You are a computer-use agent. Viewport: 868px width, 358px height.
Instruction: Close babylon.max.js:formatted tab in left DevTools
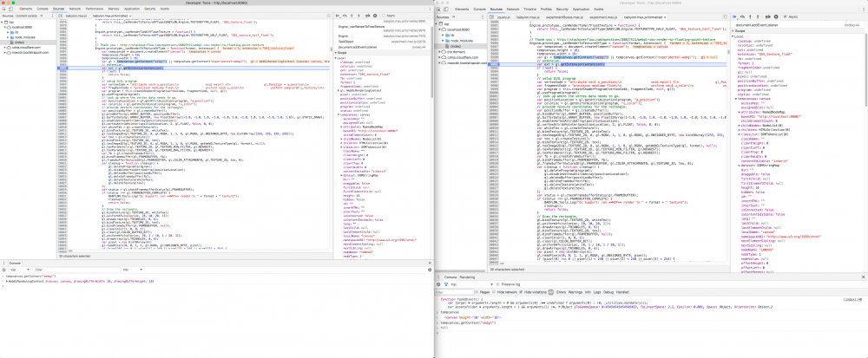tap(130, 16)
